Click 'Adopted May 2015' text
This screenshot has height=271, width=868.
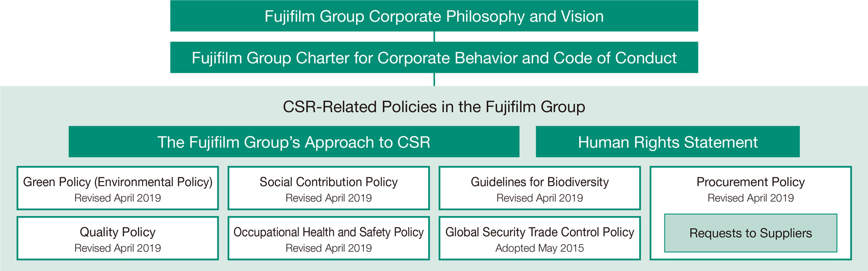pos(540,248)
